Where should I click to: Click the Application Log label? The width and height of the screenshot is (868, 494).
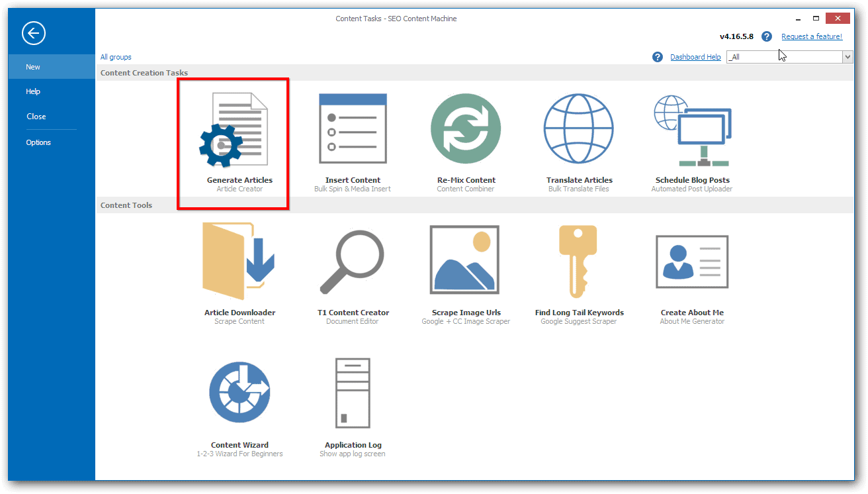(353, 445)
